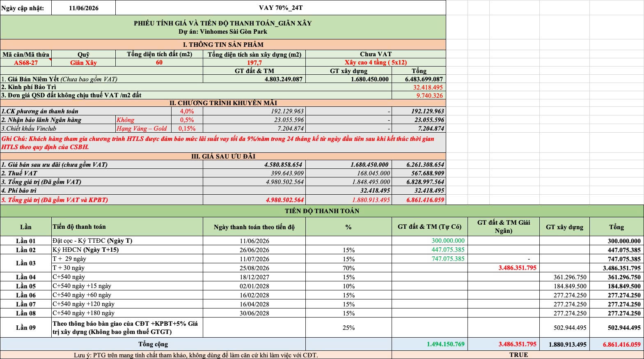Click the Giãn Xây fund cell
The image size is (644, 359).
click(x=84, y=62)
